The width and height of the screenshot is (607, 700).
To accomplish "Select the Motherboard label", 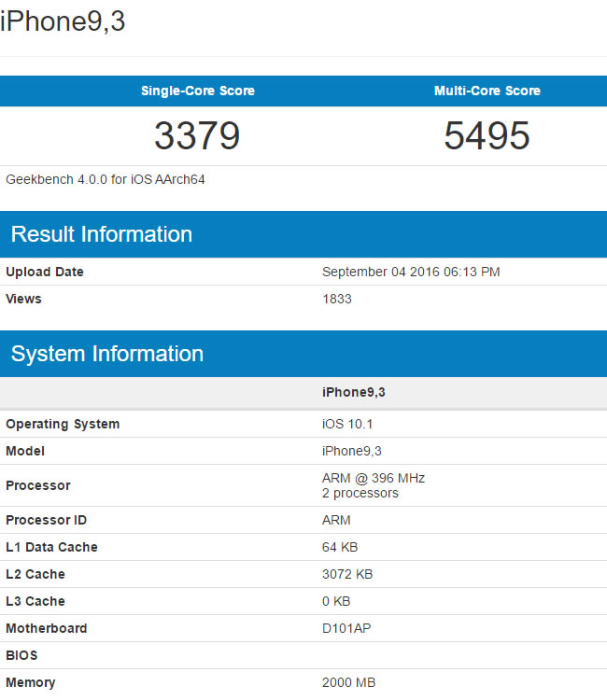I will pos(47,628).
